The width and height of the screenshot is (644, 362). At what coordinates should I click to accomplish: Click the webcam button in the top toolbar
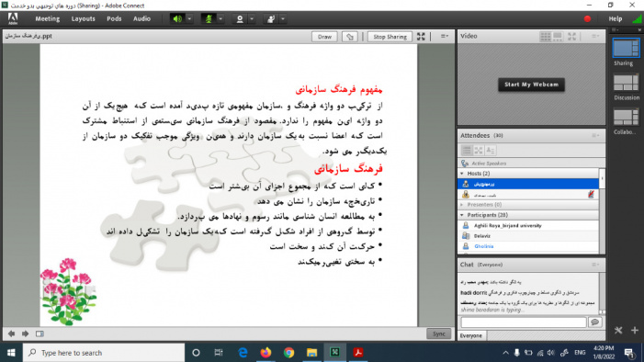click(240, 19)
